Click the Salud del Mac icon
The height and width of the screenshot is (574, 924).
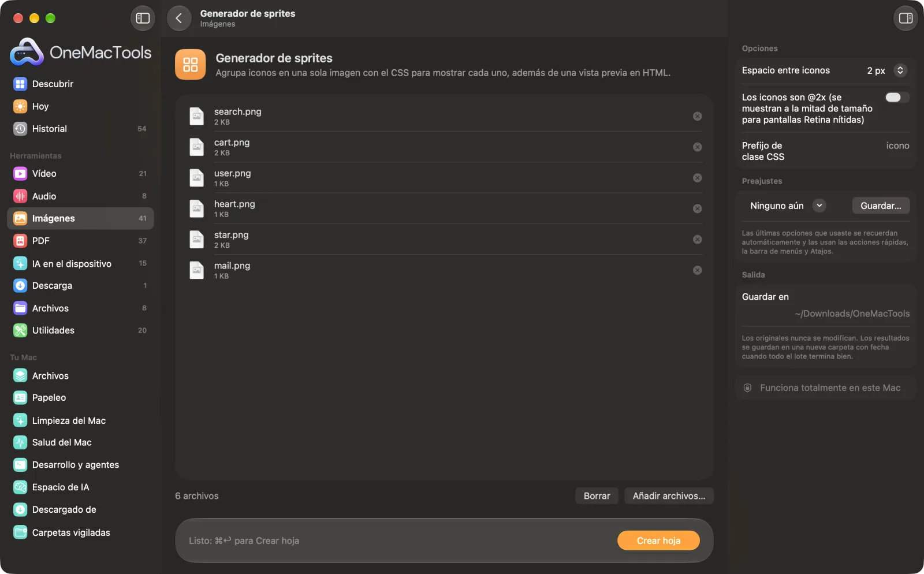click(x=20, y=443)
